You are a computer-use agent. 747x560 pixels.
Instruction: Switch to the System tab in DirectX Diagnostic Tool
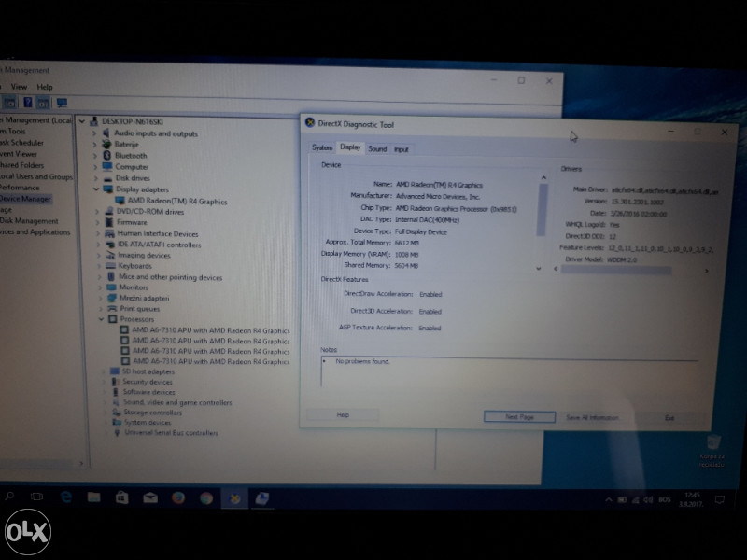coord(322,147)
